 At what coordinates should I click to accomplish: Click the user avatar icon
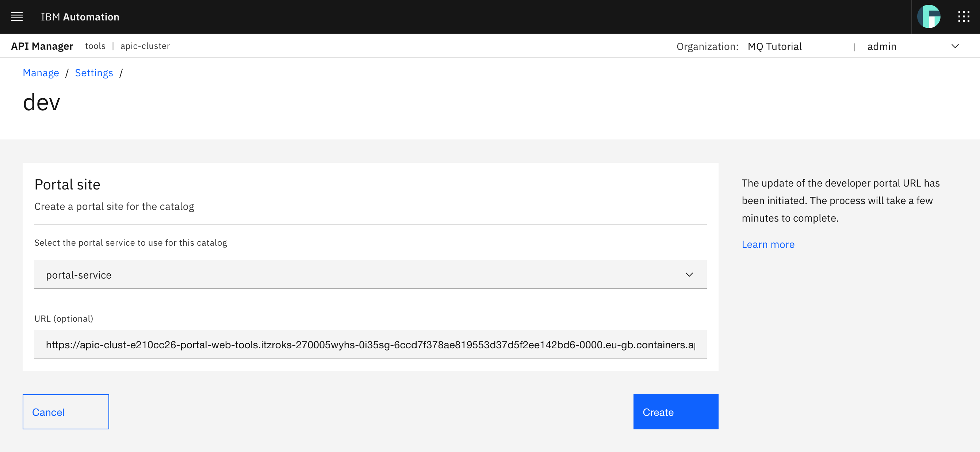929,16
